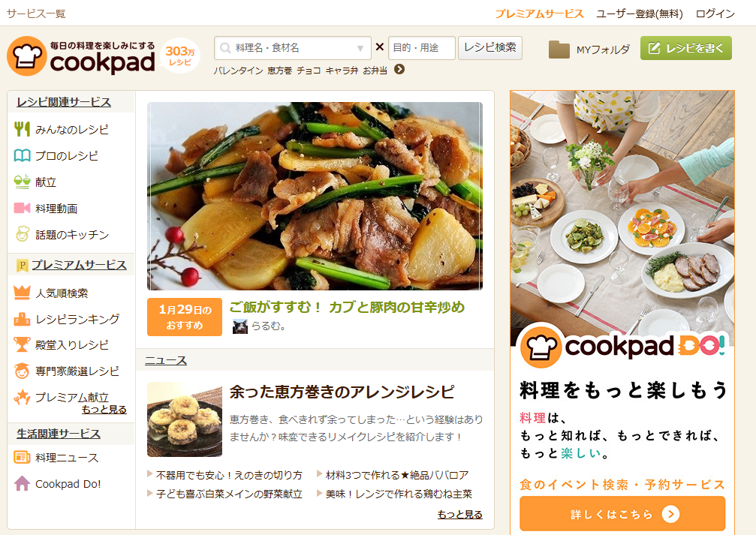Open the カブと豚肉の甘辛炒め recipe link
Viewport: 756px width, 535px height.
tap(347, 307)
